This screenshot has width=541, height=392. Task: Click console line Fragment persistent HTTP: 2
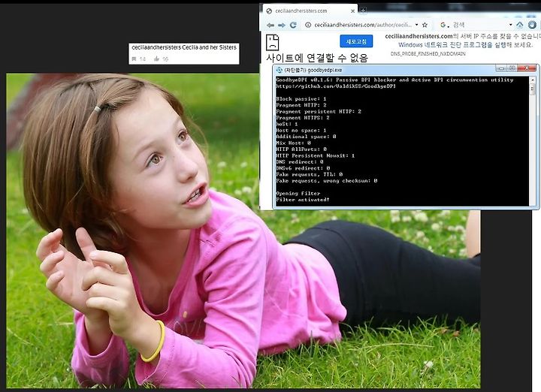click(x=319, y=112)
